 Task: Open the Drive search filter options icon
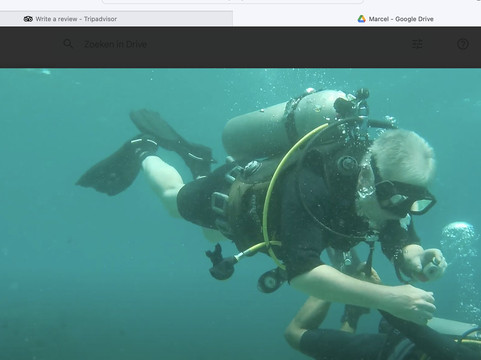(x=417, y=44)
